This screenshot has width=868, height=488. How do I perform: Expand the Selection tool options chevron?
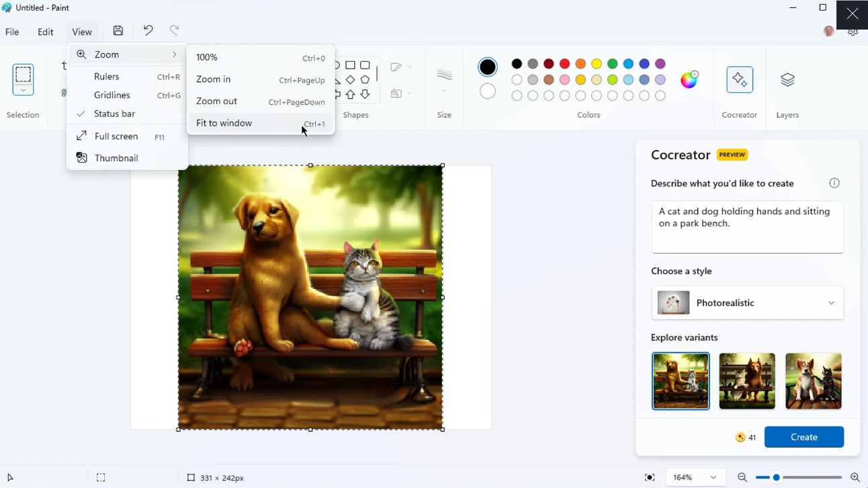23,91
